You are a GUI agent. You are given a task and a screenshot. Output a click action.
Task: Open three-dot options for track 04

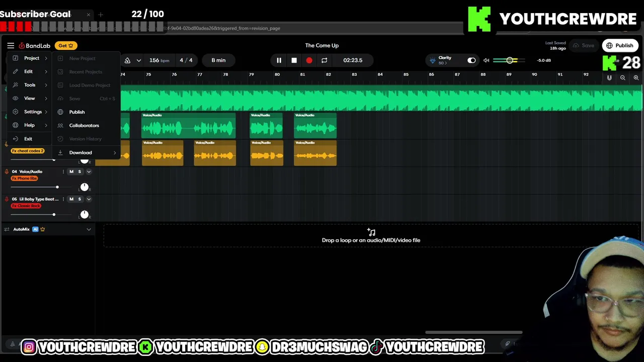[63, 172]
